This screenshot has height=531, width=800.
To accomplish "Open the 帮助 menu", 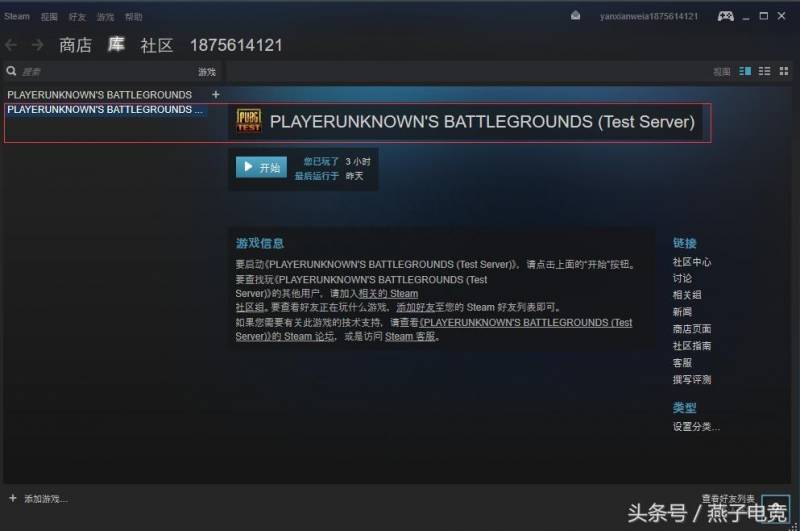I will [x=133, y=17].
